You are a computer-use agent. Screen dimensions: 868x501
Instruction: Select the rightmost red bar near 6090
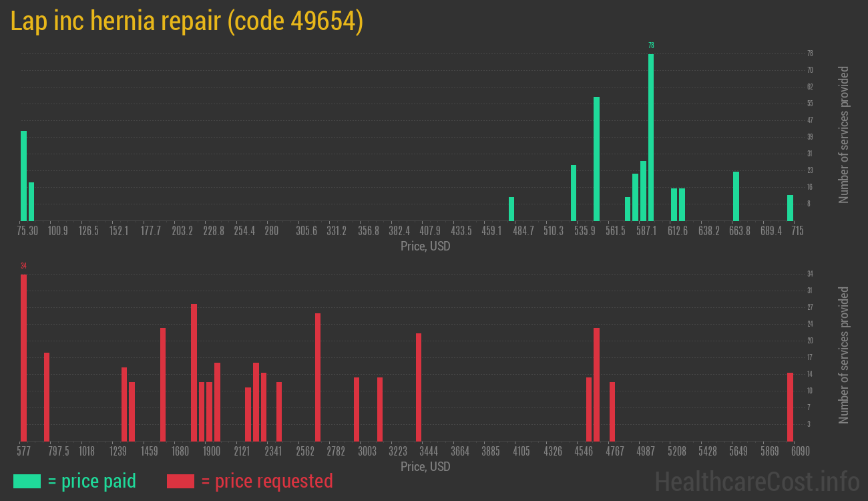790,407
